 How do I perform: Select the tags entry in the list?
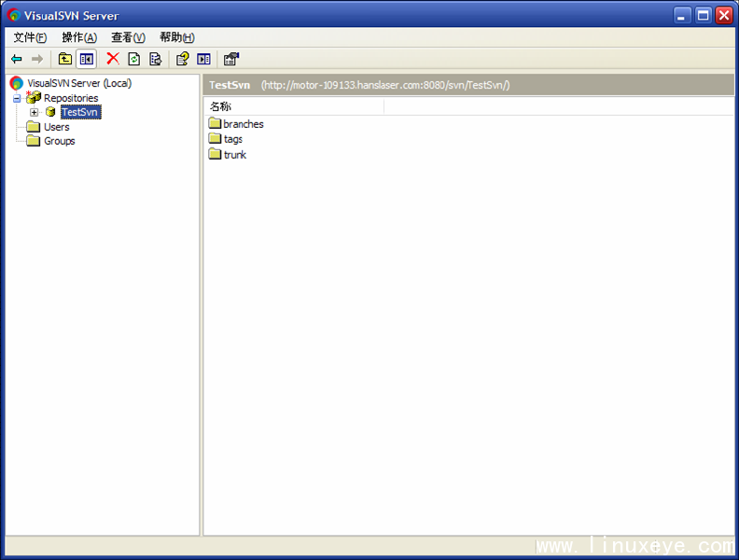coord(233,139)
